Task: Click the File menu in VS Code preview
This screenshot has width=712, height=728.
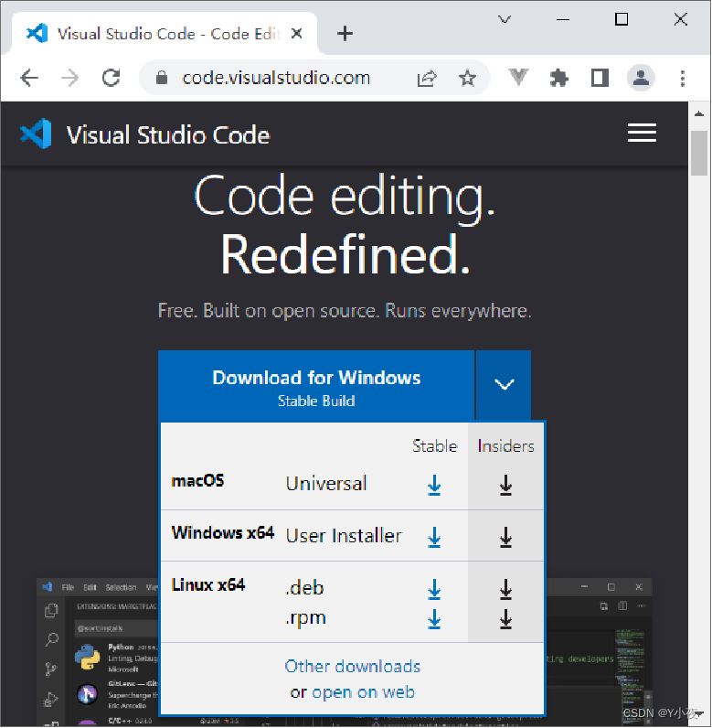Action: tap(68, 587)
